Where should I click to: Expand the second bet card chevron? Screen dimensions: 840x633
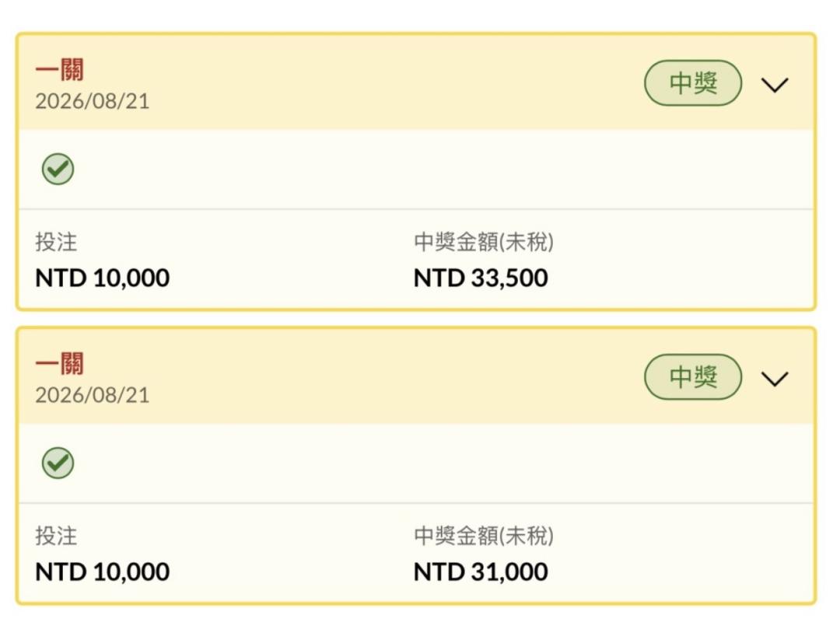coord(775,379)
